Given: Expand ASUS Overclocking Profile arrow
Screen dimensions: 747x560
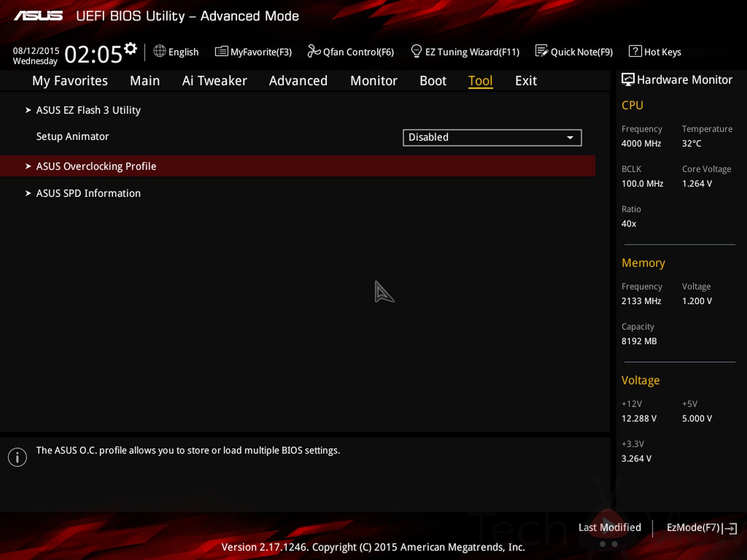Looking at the screenshot, I should (x=28, y=166).
